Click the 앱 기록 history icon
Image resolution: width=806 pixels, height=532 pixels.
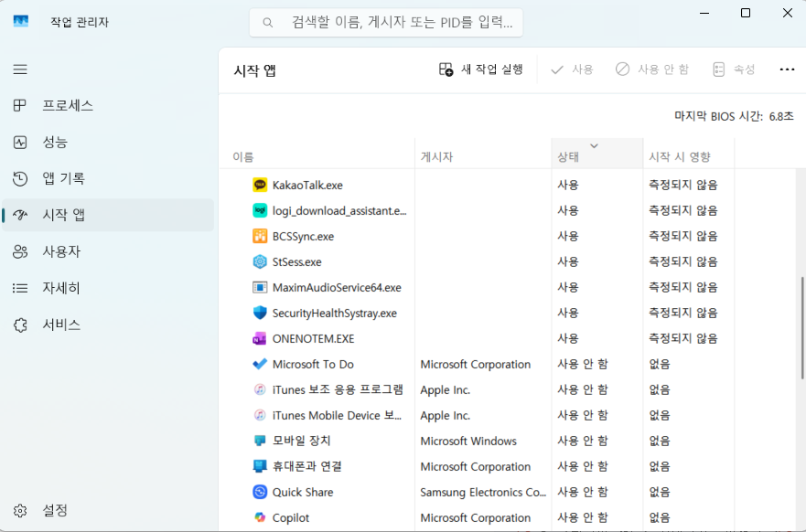pyautogui.click(x=20, y=178)
